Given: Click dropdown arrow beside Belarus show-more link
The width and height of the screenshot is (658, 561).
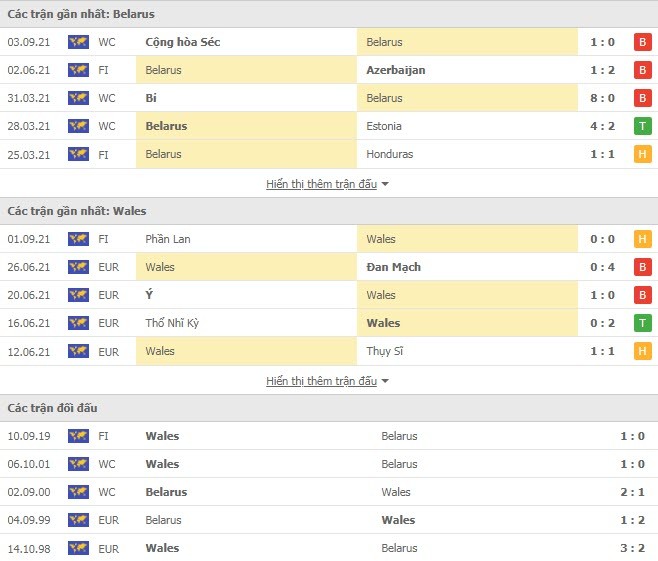Looking at the screenshot, I should [385, 184].
